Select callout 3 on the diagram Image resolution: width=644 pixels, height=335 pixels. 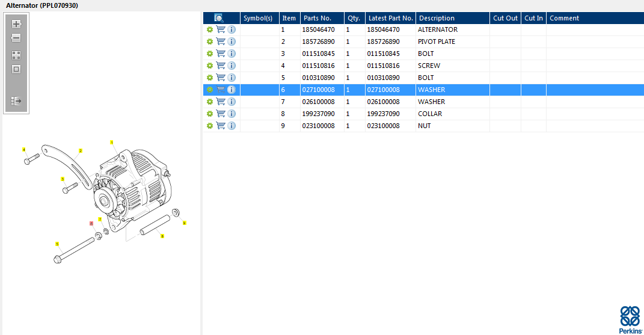63,179
